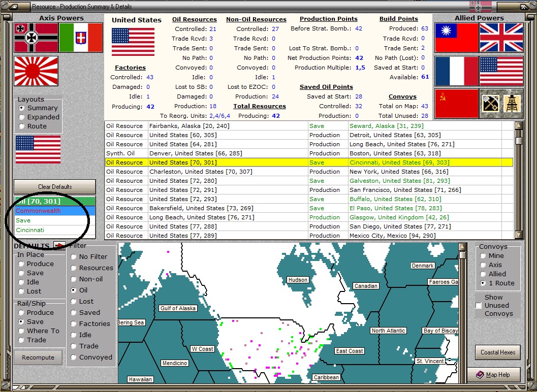Enable Show Unused Convoys checkbox
Screen dimensions: 537x392
coord(479,305)
